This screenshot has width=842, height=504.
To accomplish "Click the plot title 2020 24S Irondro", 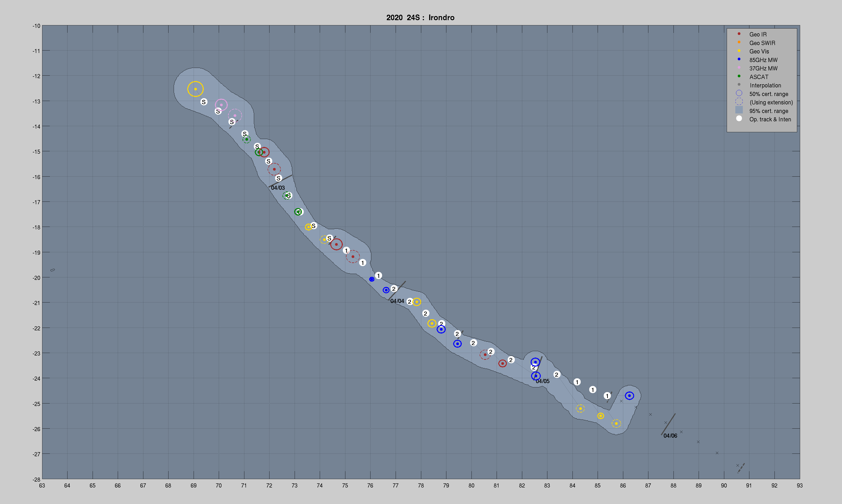I will [x=420, y=18].
